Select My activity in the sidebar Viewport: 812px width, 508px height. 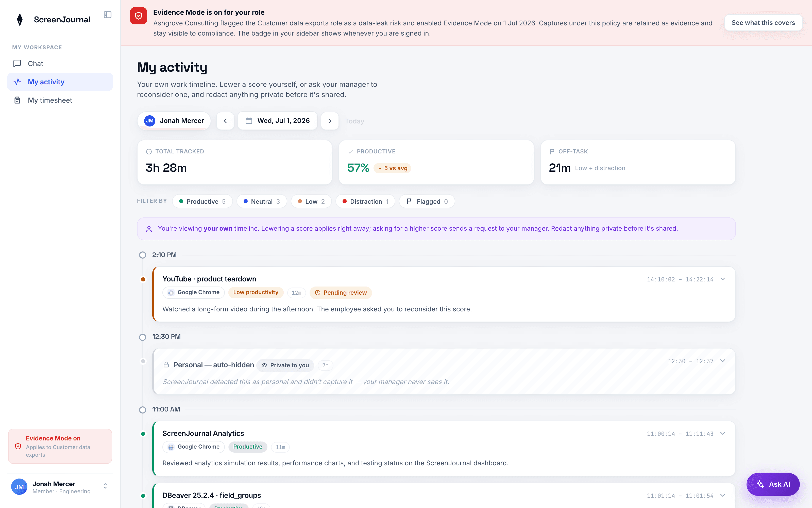pos(60,82)
